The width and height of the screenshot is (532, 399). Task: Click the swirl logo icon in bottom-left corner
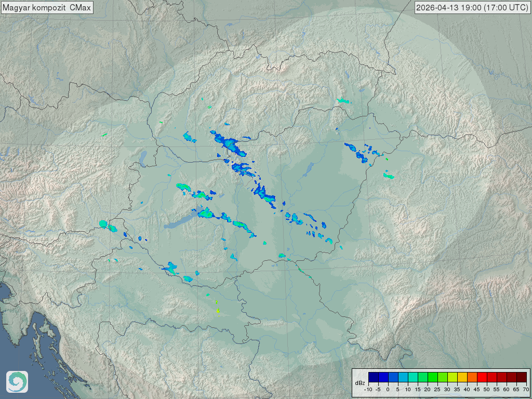tap(17, 382)
